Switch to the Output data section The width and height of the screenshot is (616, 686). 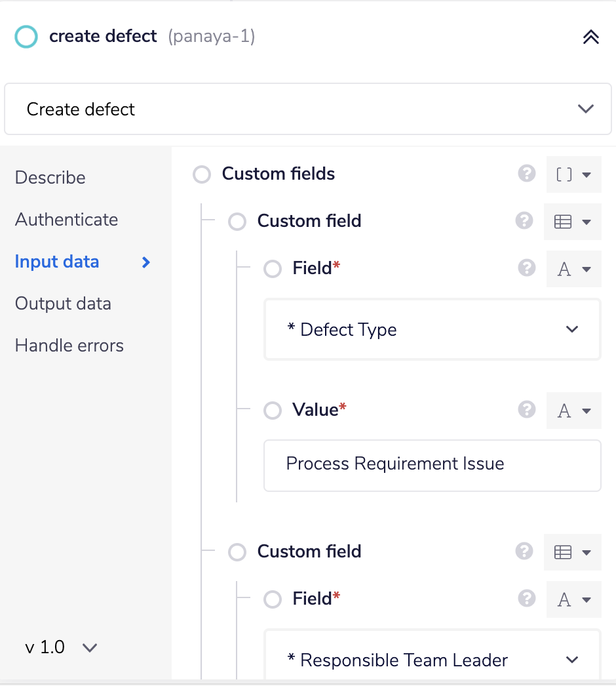(x=63, y=303)
